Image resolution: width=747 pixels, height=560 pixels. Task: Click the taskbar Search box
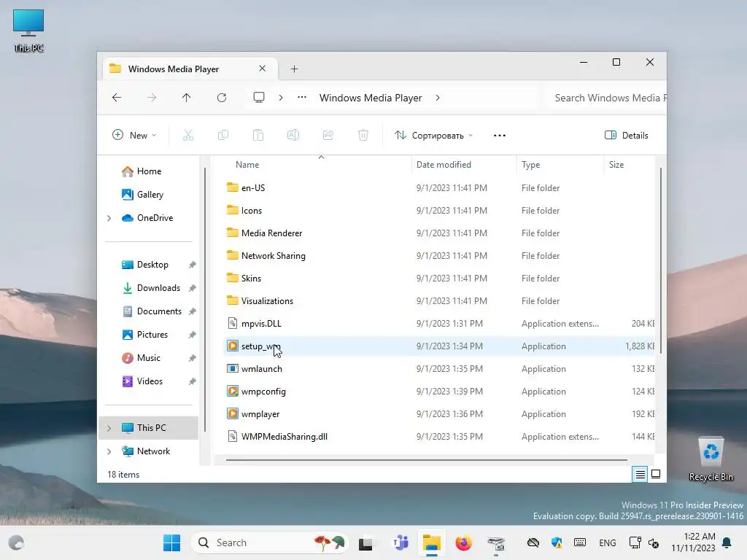point(269,542)
